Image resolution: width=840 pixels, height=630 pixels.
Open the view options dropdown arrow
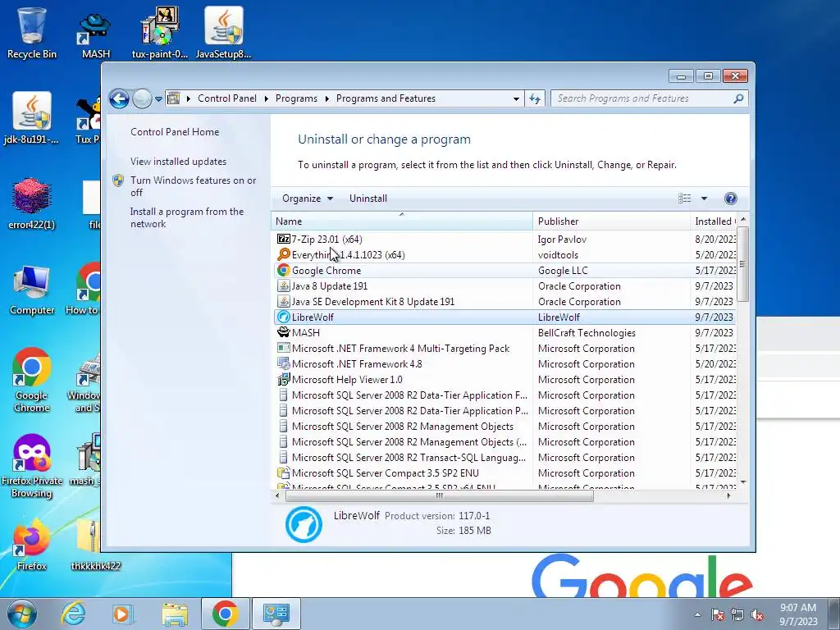click(704, 199)
